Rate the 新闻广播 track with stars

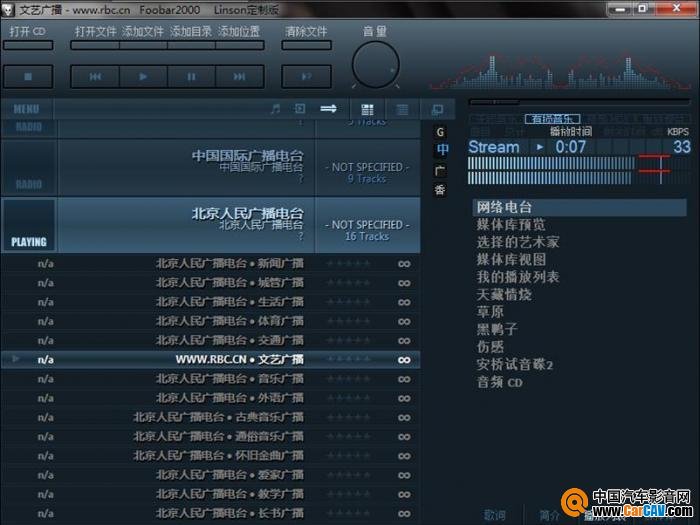click(349, 264)
